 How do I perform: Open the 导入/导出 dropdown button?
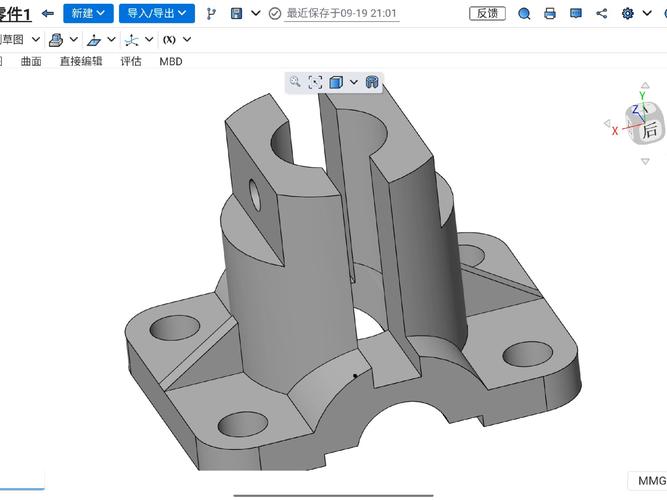point(157,13)
